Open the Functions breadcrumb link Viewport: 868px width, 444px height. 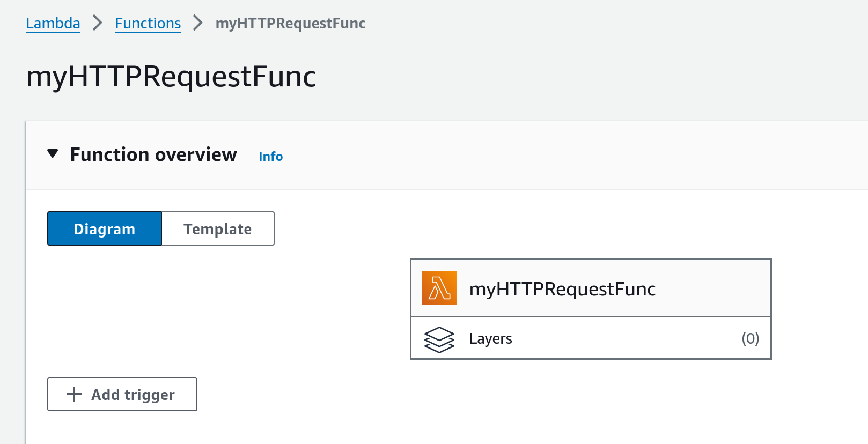tap(148, 24)
